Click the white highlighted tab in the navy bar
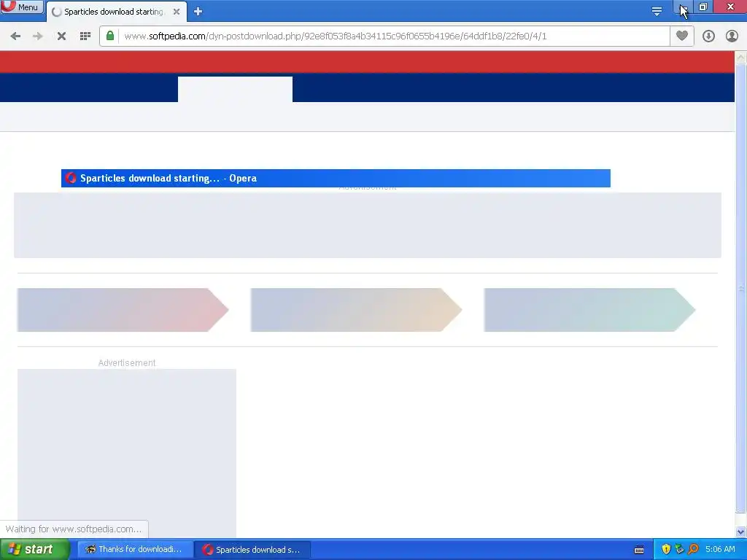The image size is (747, 560). (236, 90)
